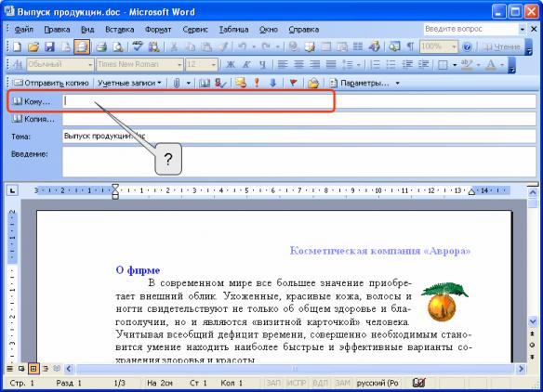This screenshot has height=392, width=543.
Task: Align text to the right
Action: pos(315,64)
